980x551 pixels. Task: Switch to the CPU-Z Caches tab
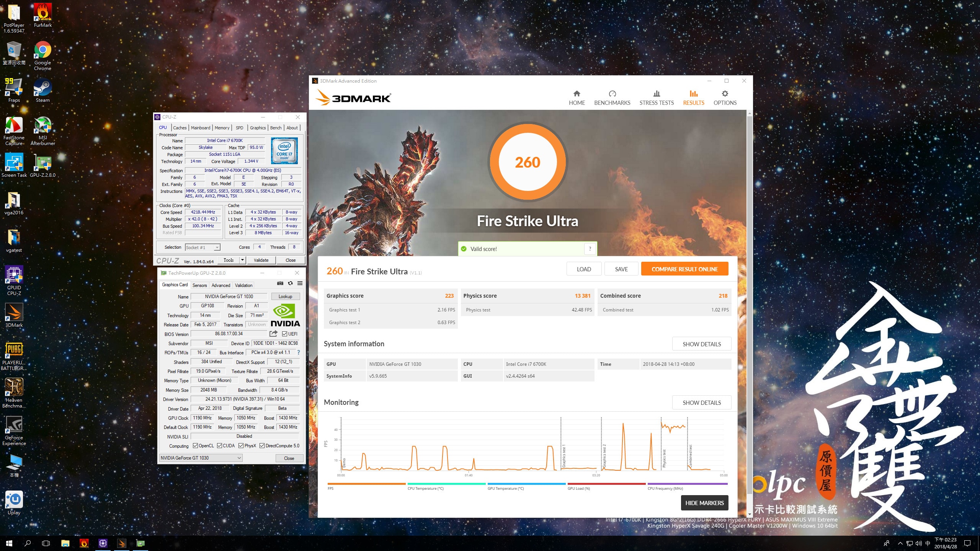click(180, 128)
